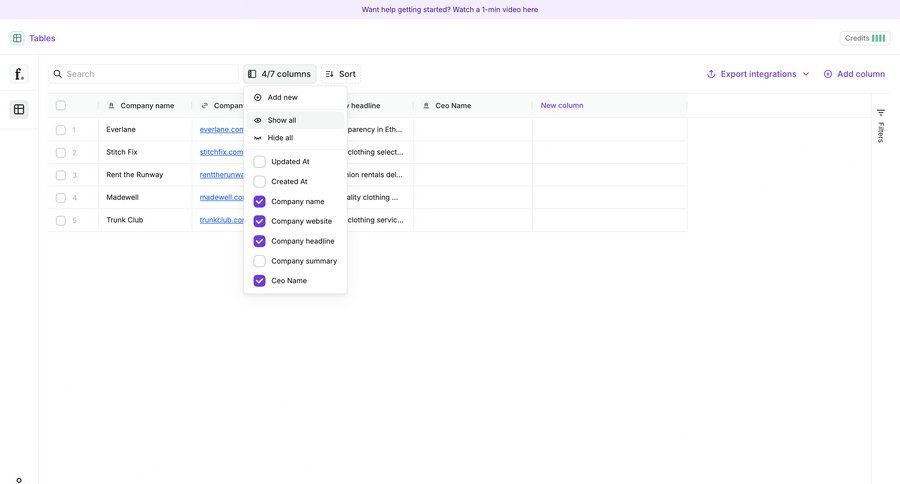Uncheck the Company name column checkbox
This screenshot has height=484, width=900.
point(259,202)
